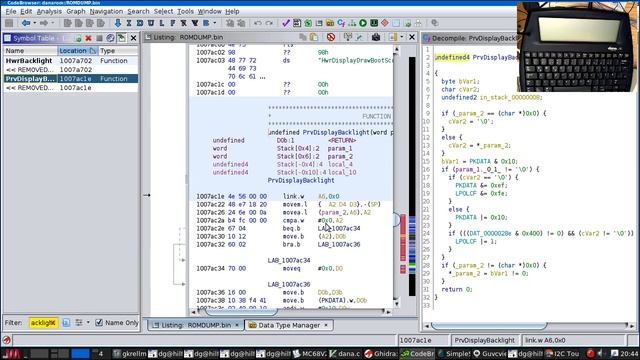
Task: Open the File menu
Action: point(11,11)
